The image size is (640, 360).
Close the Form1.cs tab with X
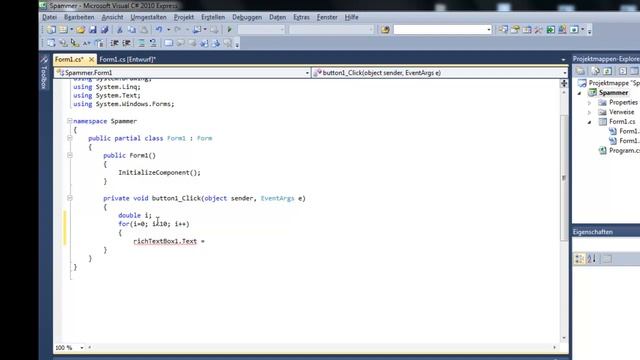[91, 60]
